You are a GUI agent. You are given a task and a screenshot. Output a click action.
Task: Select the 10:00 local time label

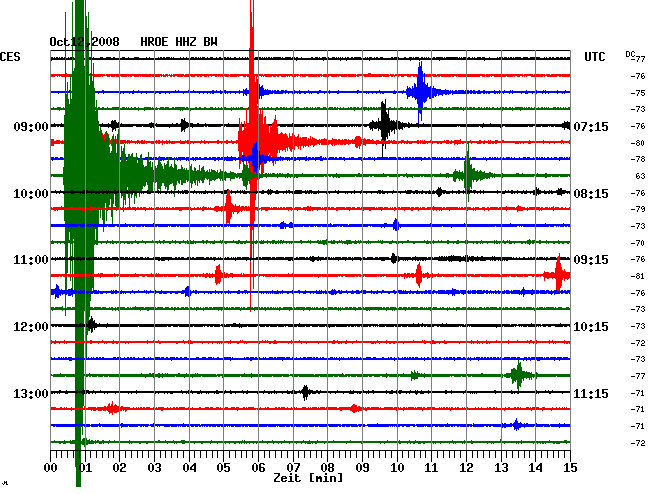point(31,194)
